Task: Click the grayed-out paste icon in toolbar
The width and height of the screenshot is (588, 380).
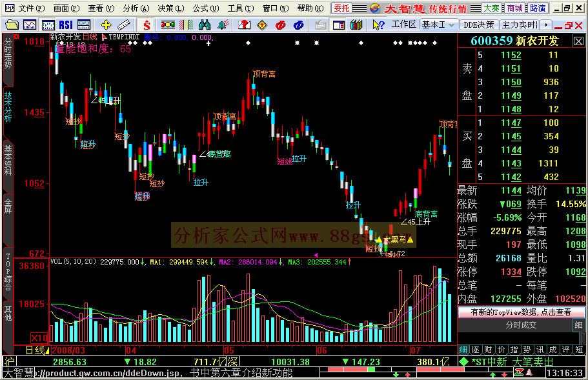Action: pos(320,25)
